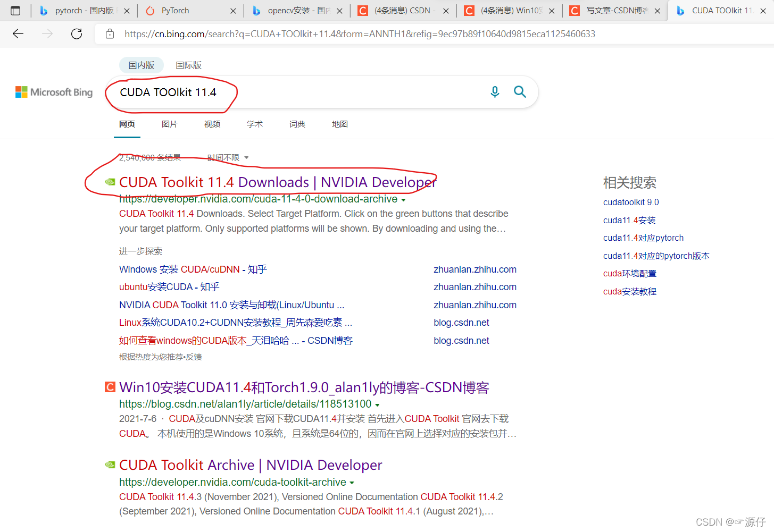Open 'Win10安装CUDA11.4和Torch1.9.0' result

pos(304,387)
